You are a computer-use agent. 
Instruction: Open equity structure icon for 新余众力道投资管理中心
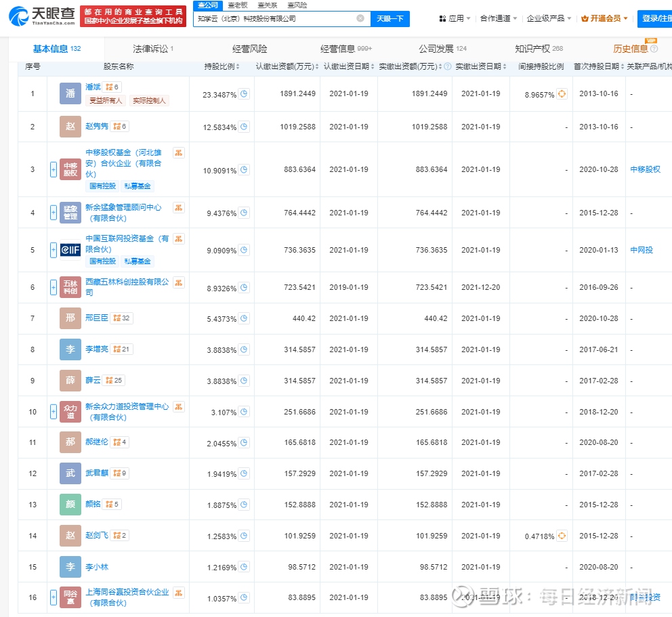[179, 406]
